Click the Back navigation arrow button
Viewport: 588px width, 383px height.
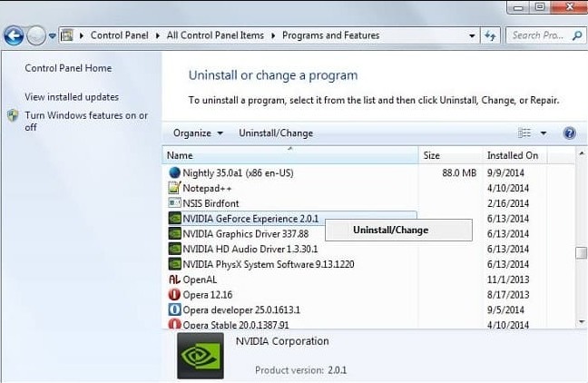pyautogui.click(x=14, y=36)
